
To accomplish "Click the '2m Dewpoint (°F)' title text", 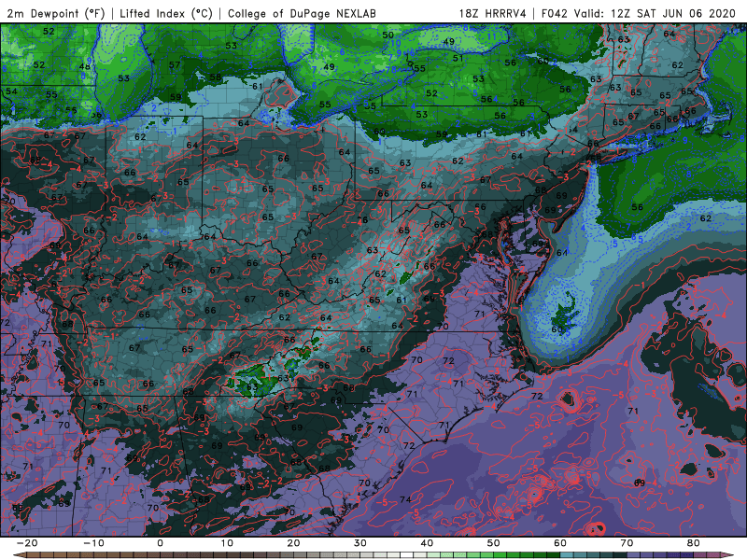I will coord(56,13).
